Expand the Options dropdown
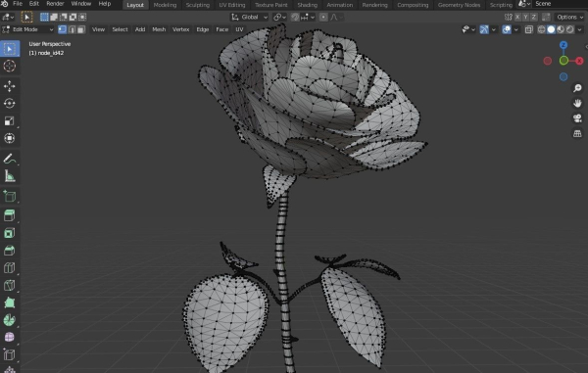This screenshot has width=588, height=373. pyautogui.click(x=570, y=18)
